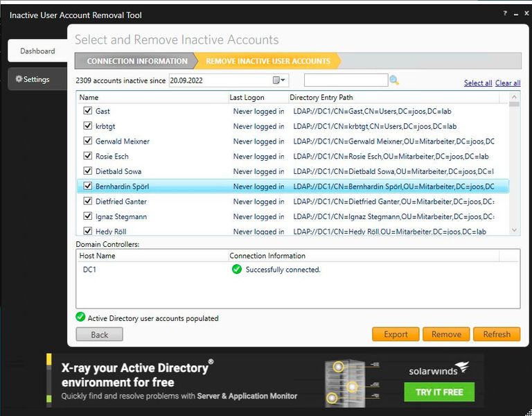Select Ignaz Stegmann row name

[121, 216]
